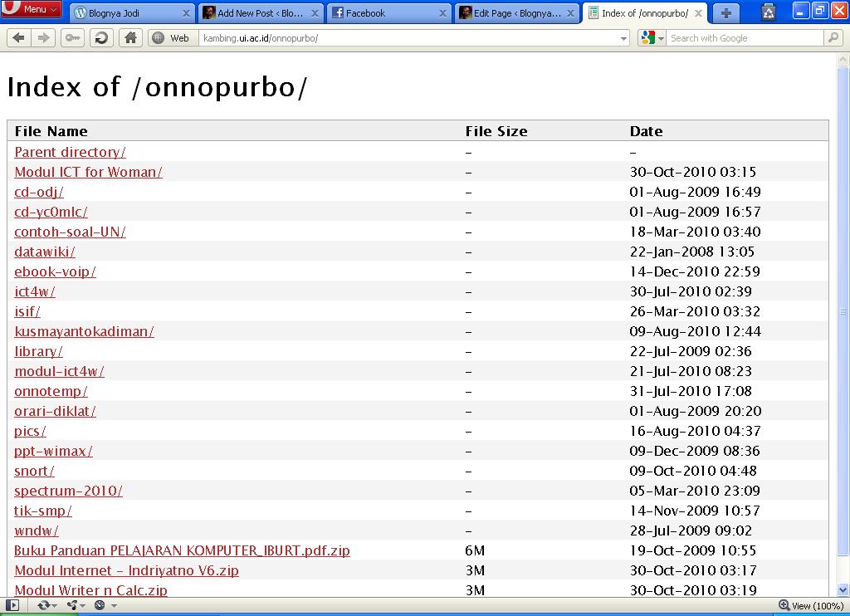Viewport: 850px width, 616px height.
Task: Close the Blognya Jodi tab
Action: pyautogui.click(x=186, y=13)
